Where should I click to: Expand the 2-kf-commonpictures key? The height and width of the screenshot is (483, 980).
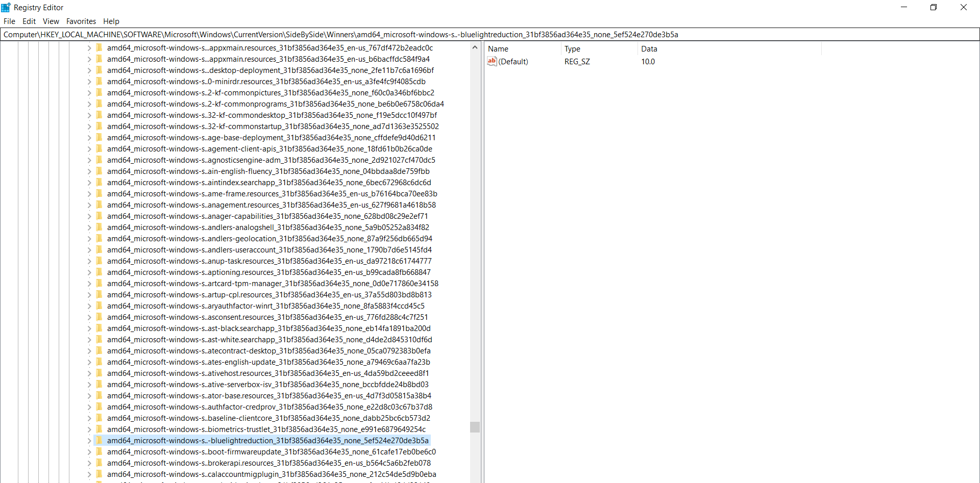(89, 93)
